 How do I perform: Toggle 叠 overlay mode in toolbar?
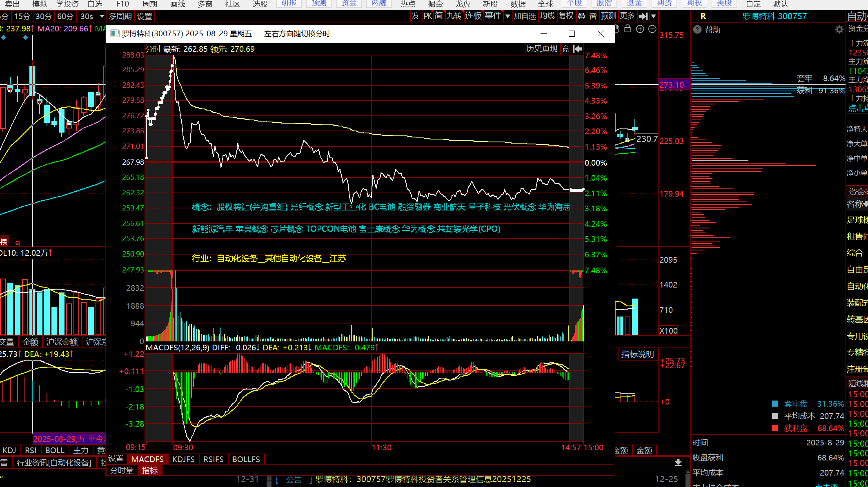[582, 16]
